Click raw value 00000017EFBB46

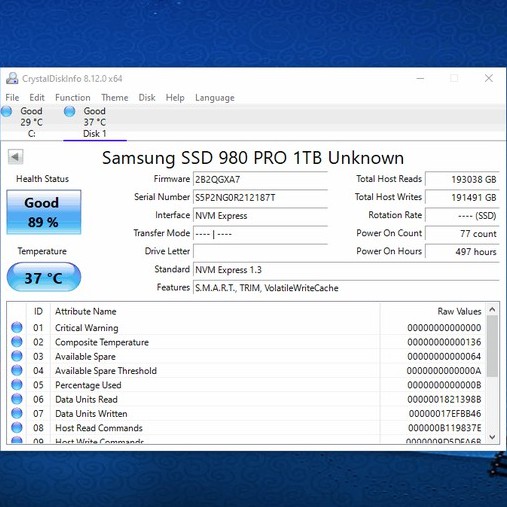(445, 414)
